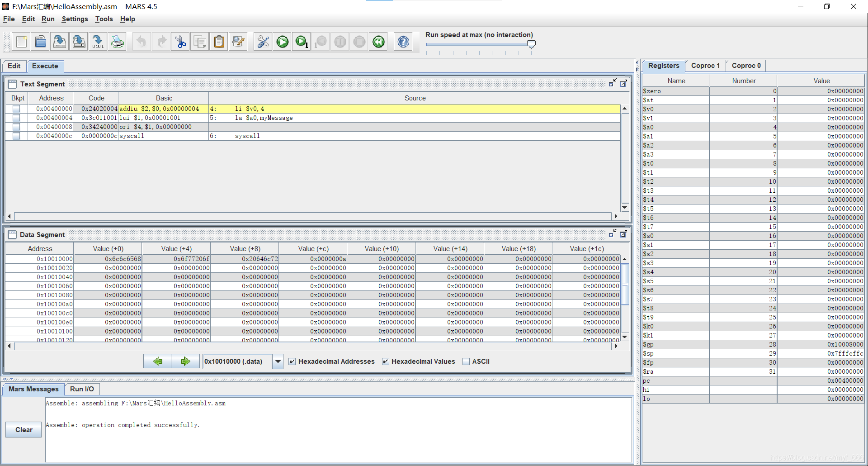Image resolution: width=868 pixels, height=466 pixels.
Task: Click the $v0 register row
Action: (753, 109)
